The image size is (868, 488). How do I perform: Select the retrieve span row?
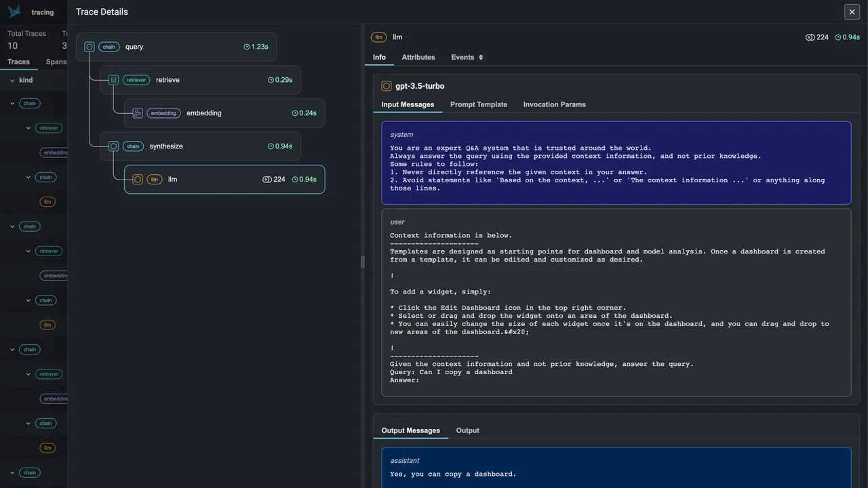(x=201, y=80)
